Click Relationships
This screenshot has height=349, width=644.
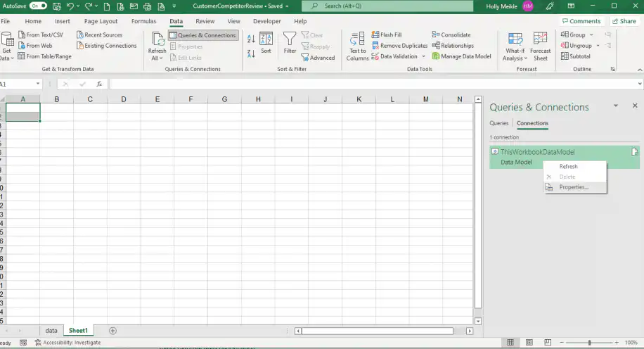pos(453,46)
